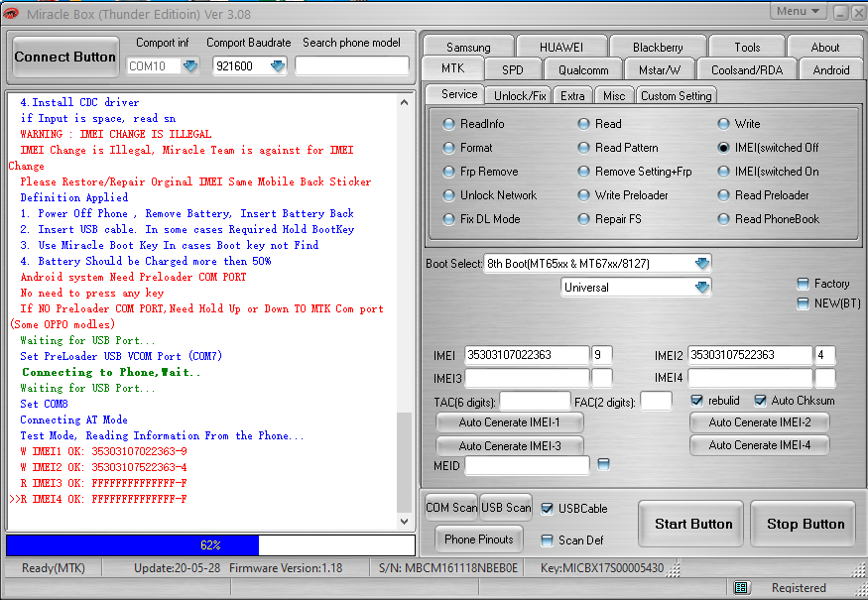868x600 pixels.
Task: Switch to the Qualcomm tab
Action: 583,70
